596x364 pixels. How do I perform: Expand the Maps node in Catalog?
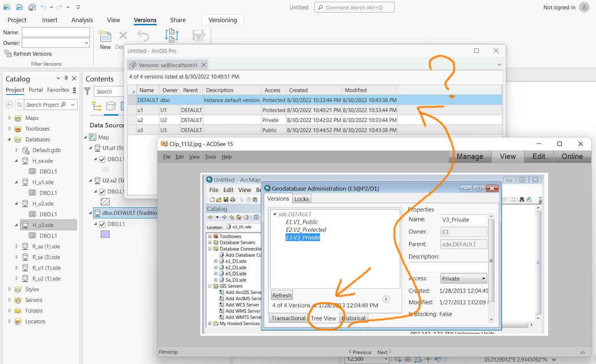[x=10, y=118]
